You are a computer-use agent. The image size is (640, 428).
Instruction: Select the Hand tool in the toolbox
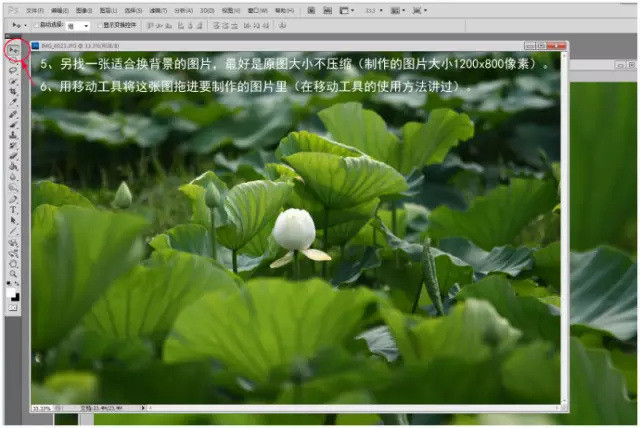(x=13, y=262)
